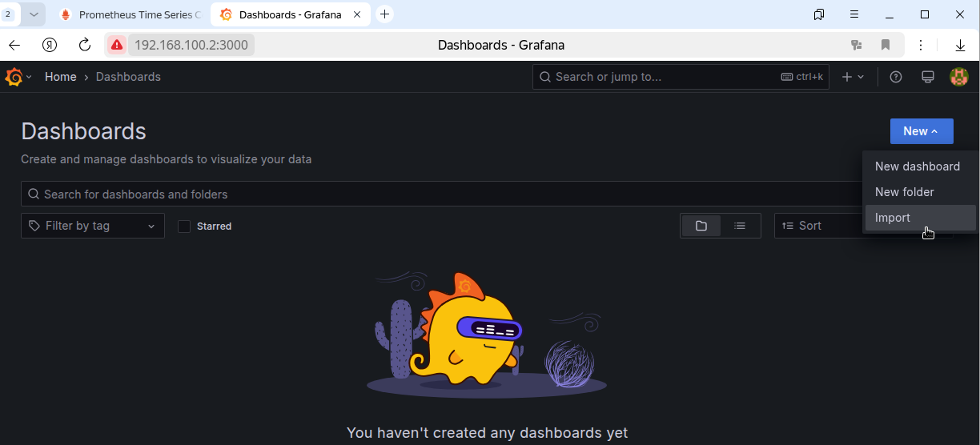Image resolution: width=980 pixels, height=445 pixels.
Task: Open the help question mark icon
Action: [x=896, y=77]
